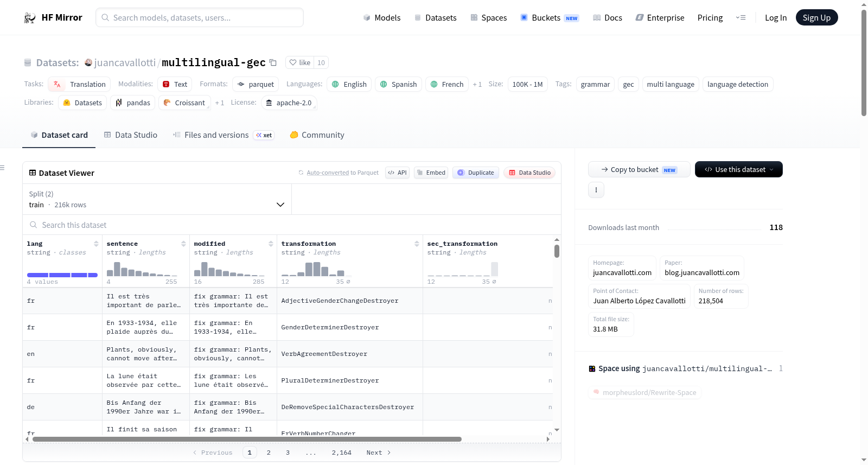Open the morpheuslord/Rewrite-Space link

point(645,392)
